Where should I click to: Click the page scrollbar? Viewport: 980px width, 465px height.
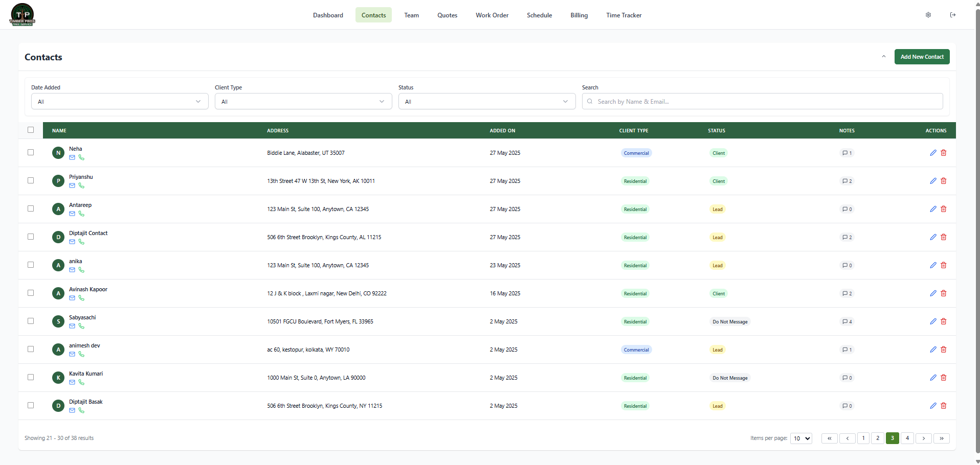pyautogui.click(x=977, y=230)
